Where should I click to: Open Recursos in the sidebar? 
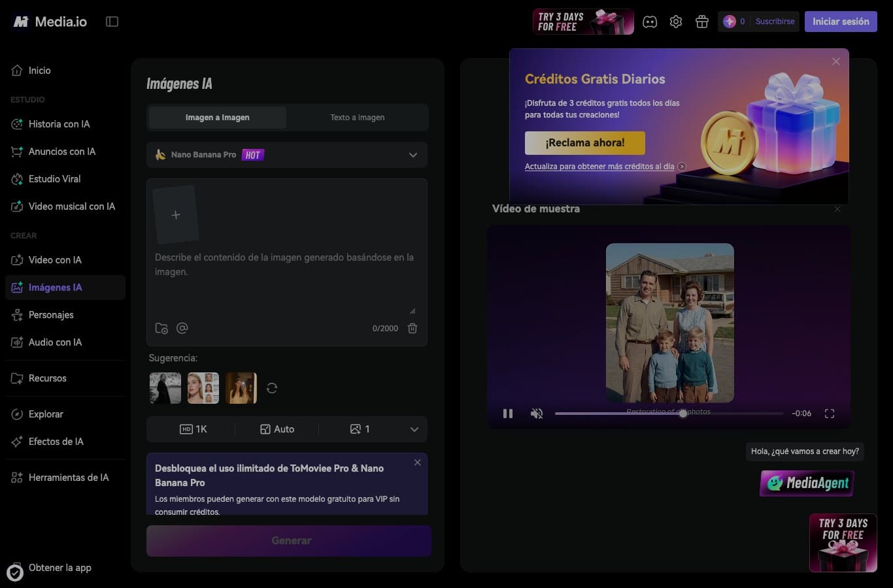[x=65, y=378]
